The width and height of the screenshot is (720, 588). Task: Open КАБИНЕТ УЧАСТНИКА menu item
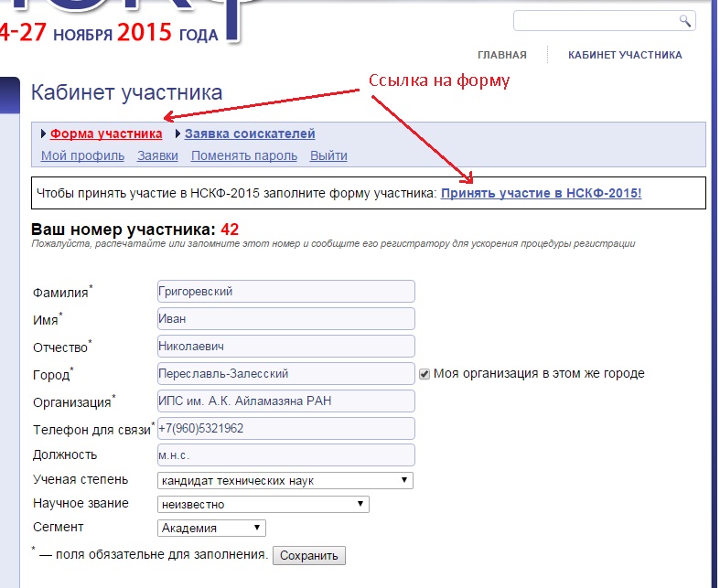click(x=625, y=55)
